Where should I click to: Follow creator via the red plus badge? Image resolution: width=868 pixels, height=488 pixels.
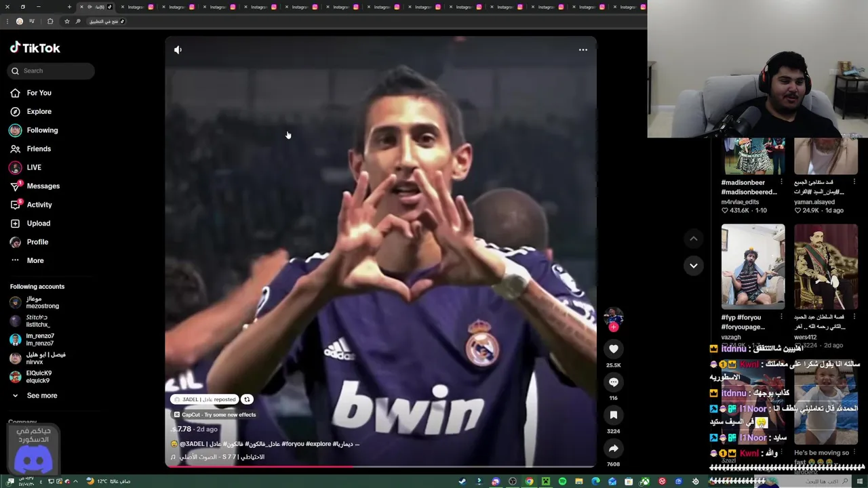coord(613,327)
